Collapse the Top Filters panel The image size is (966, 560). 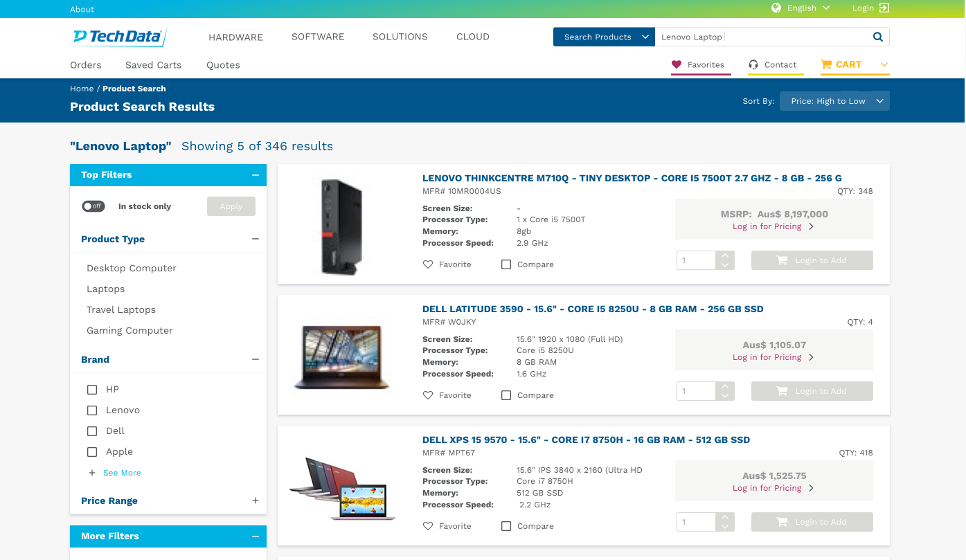[x=256, y=175]
